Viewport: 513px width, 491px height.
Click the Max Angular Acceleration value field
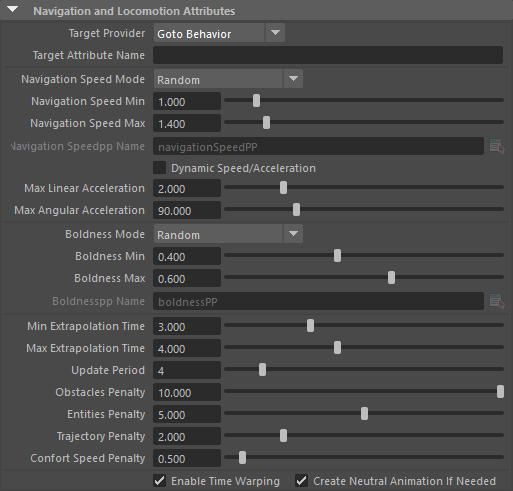click(187, 210)
